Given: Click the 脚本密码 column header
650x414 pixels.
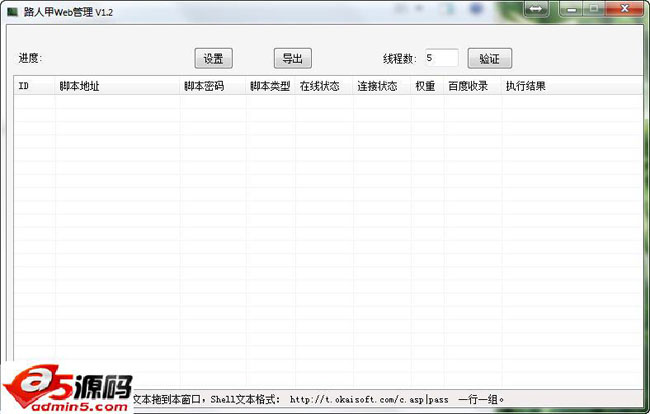Looking at the screenshot, I should 213,86.
